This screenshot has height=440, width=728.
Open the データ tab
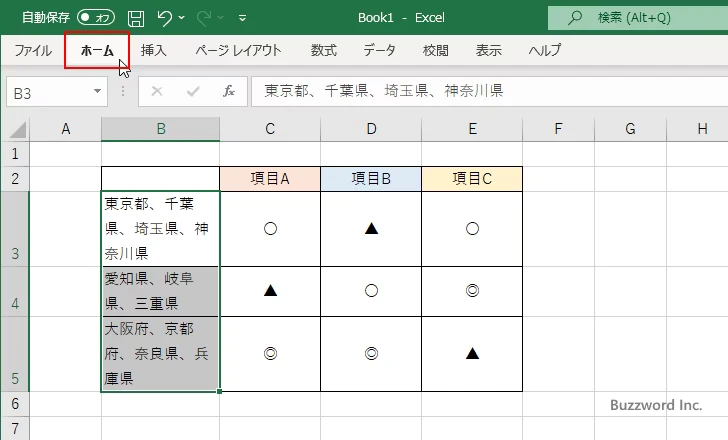pos(379,50)
